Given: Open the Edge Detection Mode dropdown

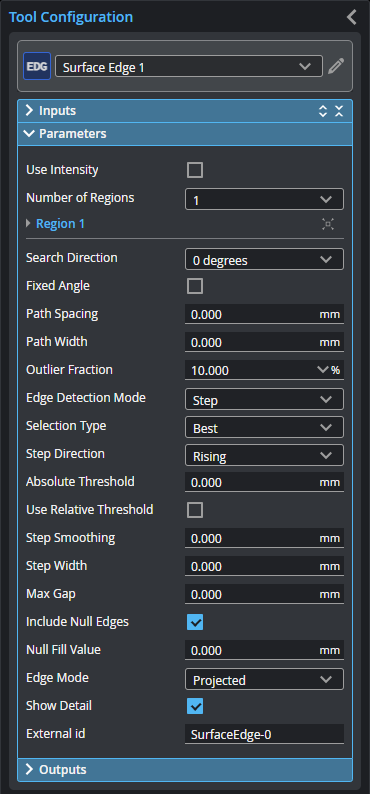Looking at the screenshot, I should coord(264,400).
